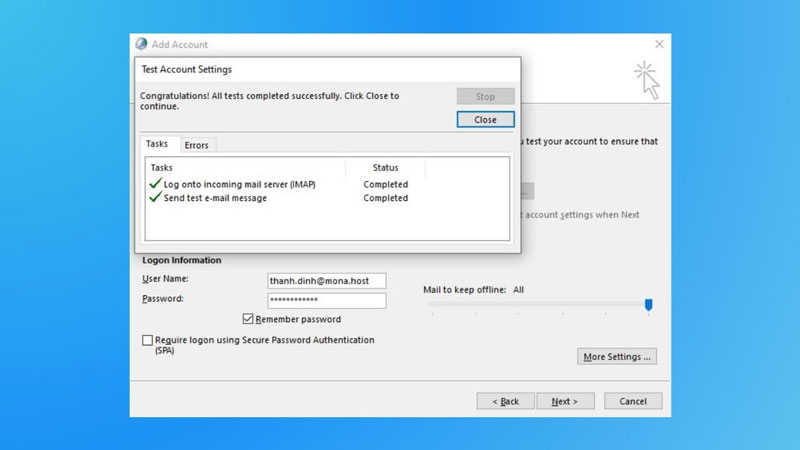The width and height of the screenshot is (800, 450).
Task: Click the Add Account globe icon in title bar
Action: pos(141,44)
